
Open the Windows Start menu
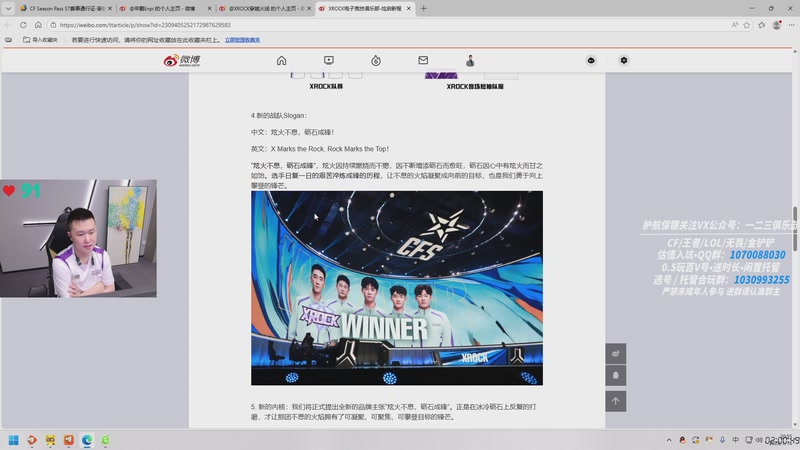14,440
